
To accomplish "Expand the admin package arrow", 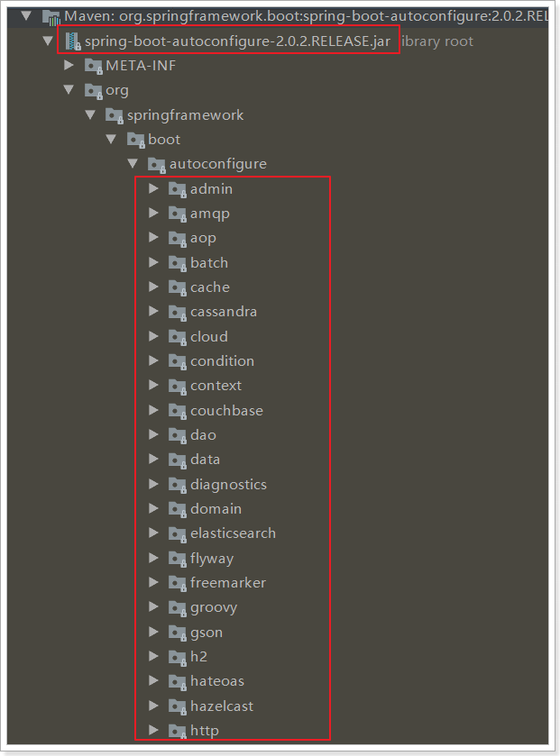I will click(x=153, y=188).
